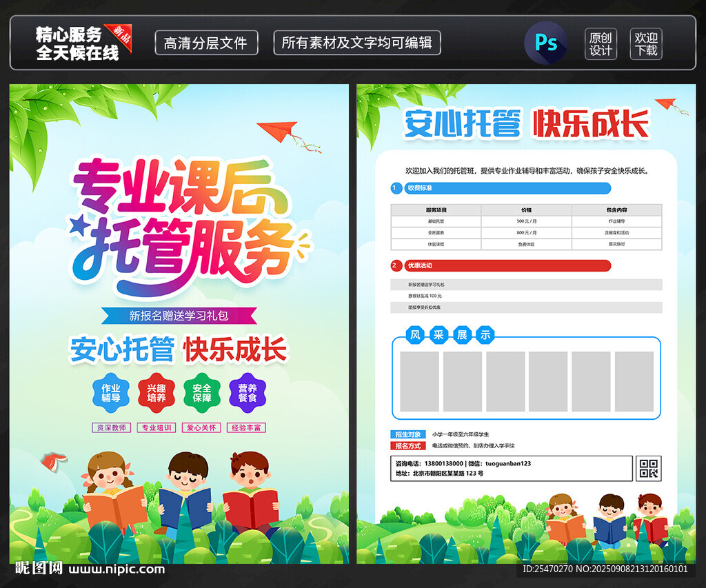Click the 资深教师 tag
The width and height of the screenshot is (706, 588).
coord(112,427)
